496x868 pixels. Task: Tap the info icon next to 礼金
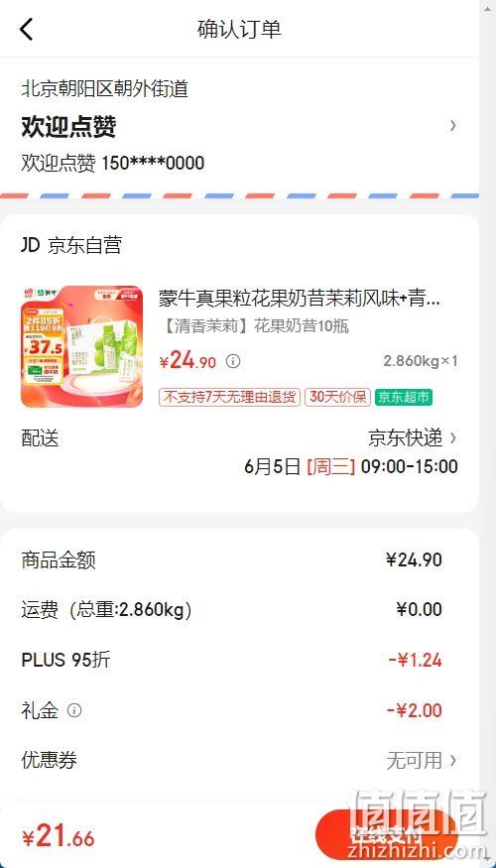[74, 709]
